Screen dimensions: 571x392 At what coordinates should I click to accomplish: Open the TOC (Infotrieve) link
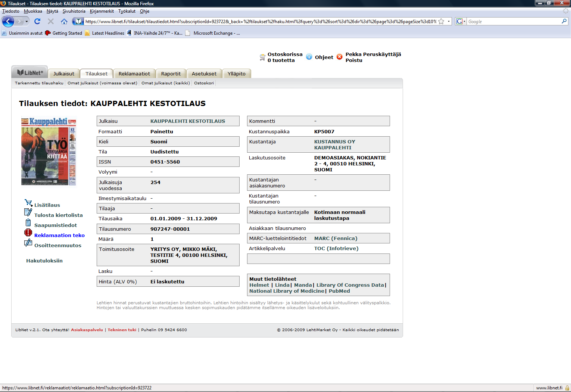(x=336, y=248)
